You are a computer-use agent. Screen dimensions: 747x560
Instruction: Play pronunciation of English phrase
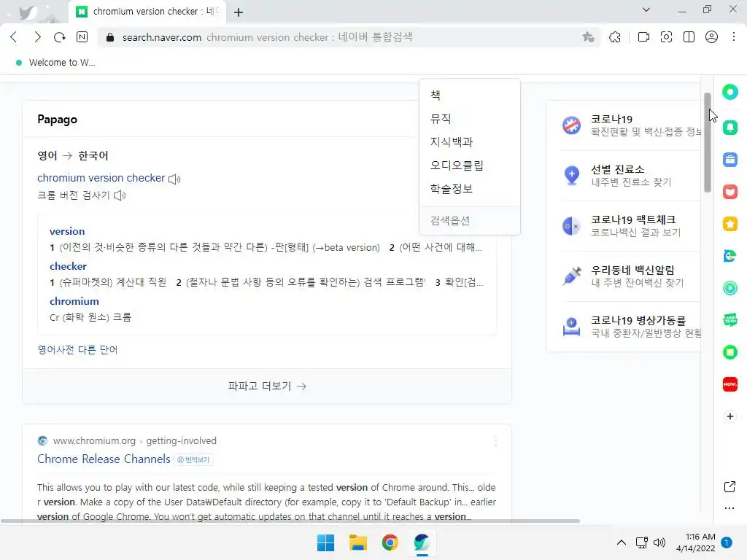coord(175,179)
